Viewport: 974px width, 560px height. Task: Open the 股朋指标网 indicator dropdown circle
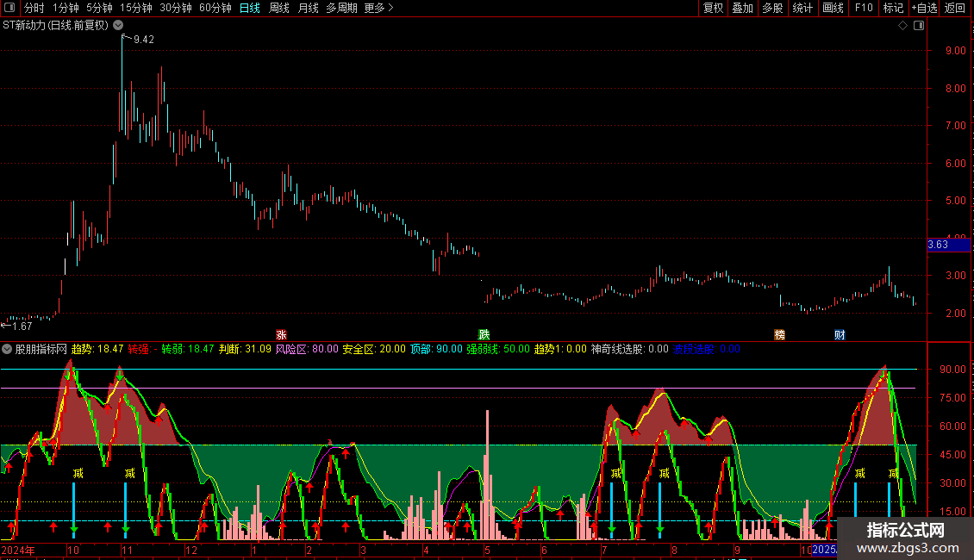(7, 349)
